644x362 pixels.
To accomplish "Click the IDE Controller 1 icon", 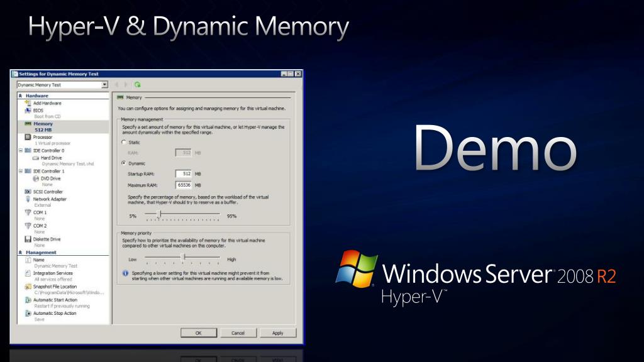I will [x=28, y=171].
